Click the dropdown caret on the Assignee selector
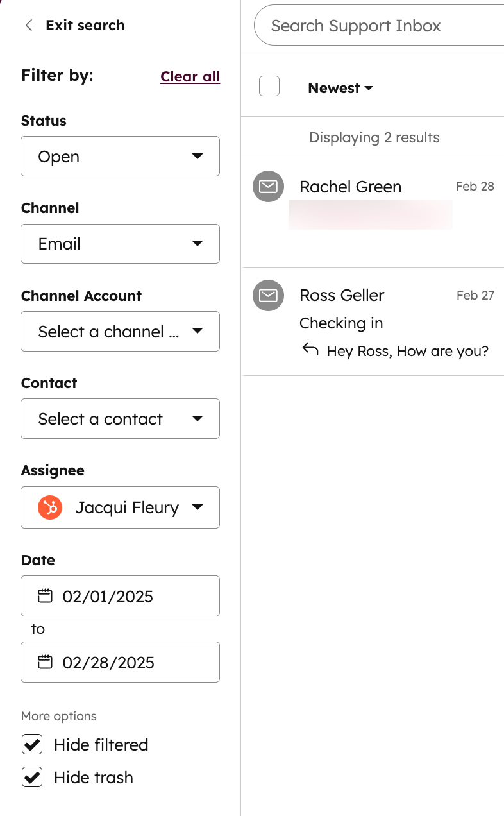Screen dimensions: 504x816 (199, 507)
